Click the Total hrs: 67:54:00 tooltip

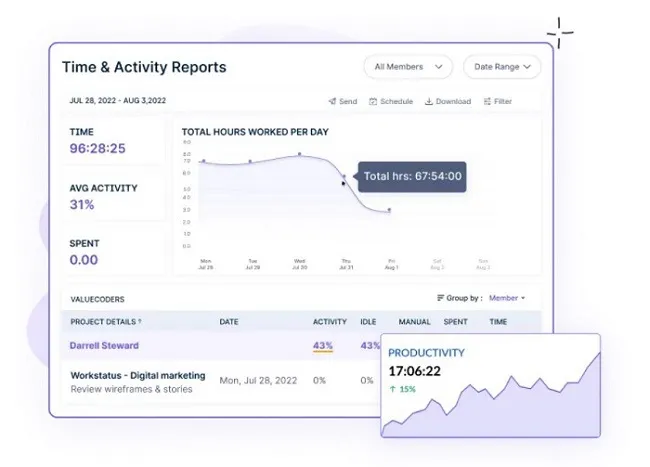[x=412, y=177]
